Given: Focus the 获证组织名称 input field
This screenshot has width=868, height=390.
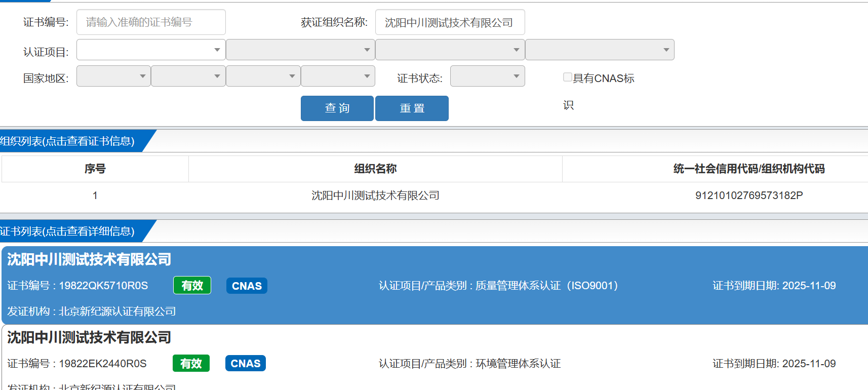Looking at the screenshot, I should pyautogui.click(x=450, y=22).
